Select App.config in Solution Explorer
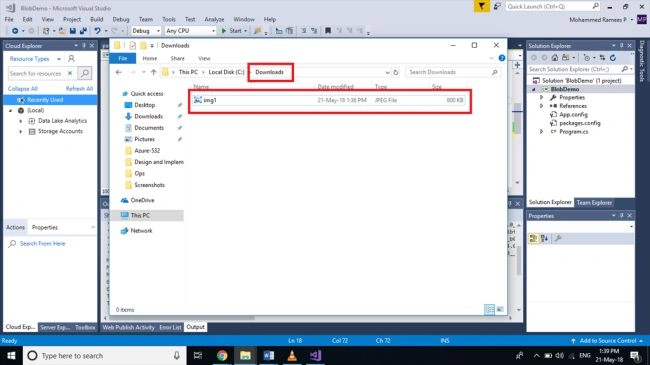Screen dimensions: 650x365 [573, 114]
